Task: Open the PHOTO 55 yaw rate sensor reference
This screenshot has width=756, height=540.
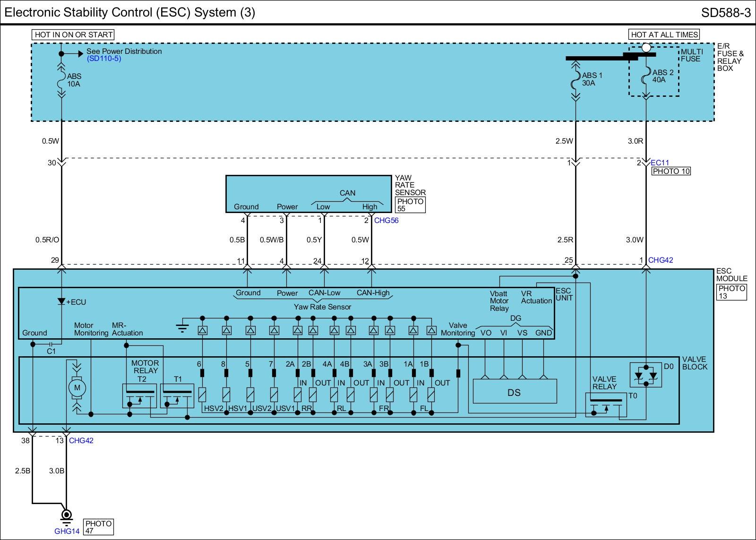Action: coord(410,205)
